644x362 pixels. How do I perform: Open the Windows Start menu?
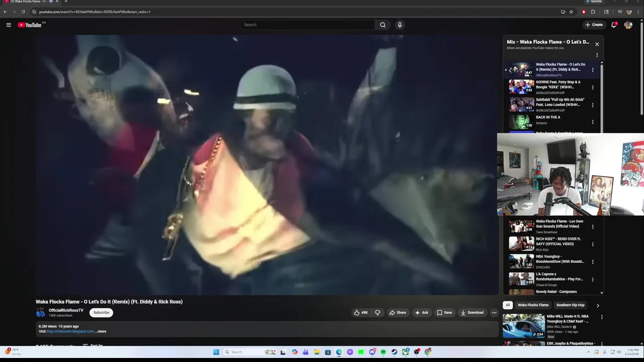[216, 352]
